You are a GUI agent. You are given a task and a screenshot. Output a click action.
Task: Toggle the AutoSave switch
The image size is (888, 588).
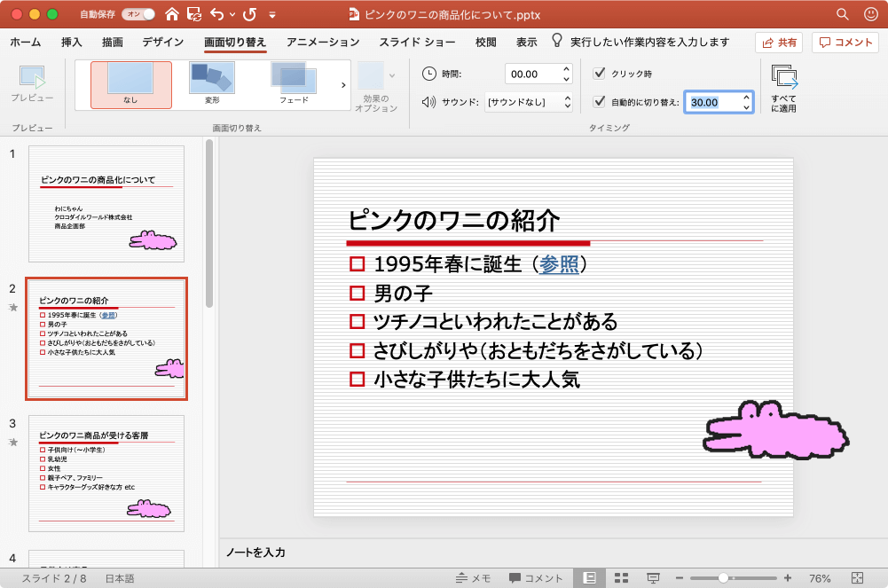click(x=138, y=14)
